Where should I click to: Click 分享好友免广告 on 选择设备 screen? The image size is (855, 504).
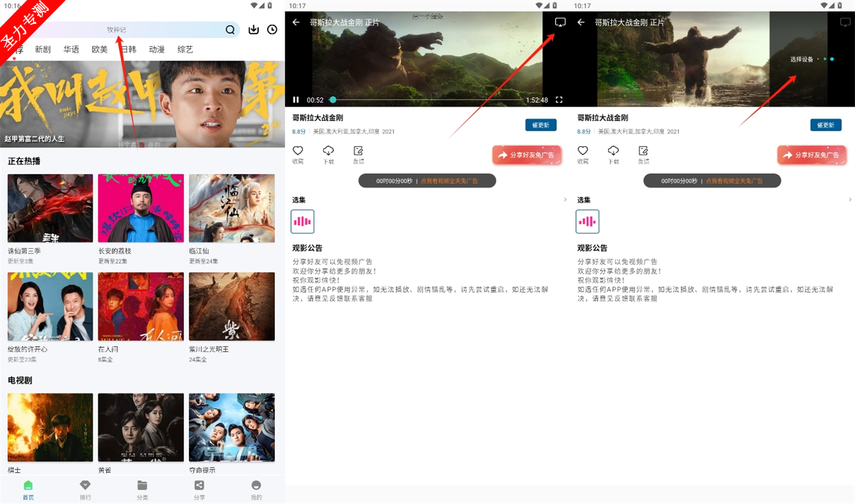812,155
